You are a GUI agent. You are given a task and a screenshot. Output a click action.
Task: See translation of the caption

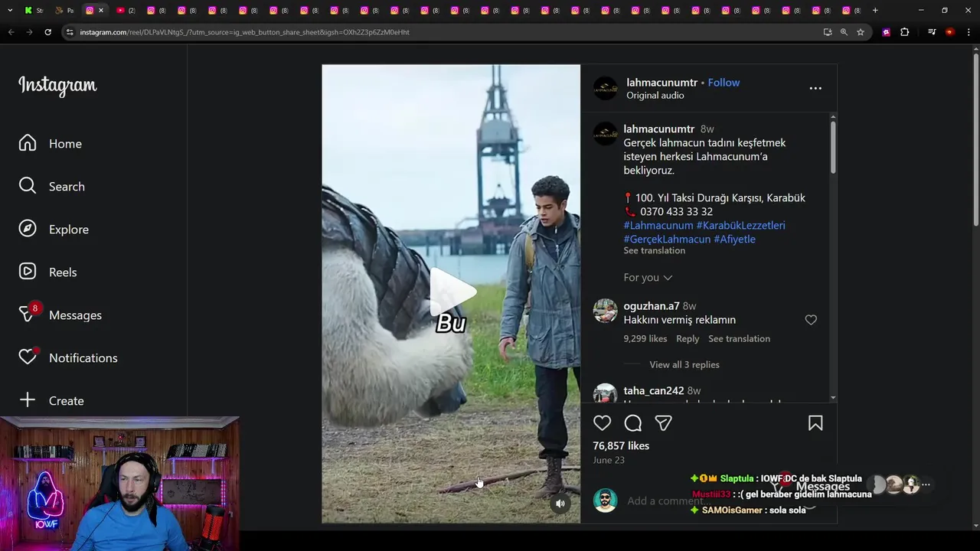[654, 251]
